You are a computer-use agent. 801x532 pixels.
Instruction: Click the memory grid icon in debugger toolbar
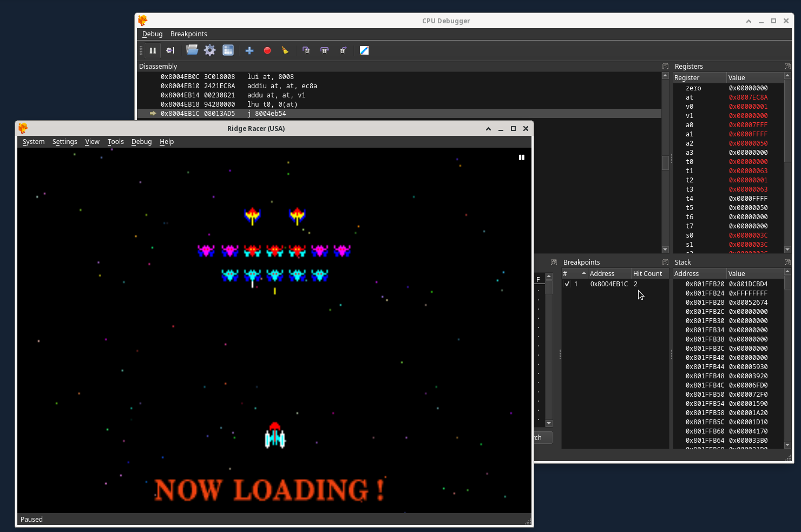coord(228,50)
